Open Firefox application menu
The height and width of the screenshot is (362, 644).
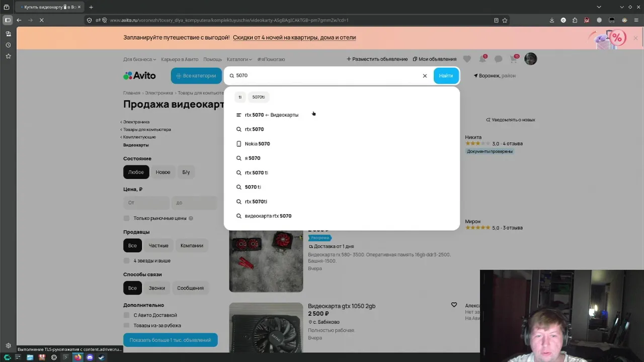[x=636, y=20]
